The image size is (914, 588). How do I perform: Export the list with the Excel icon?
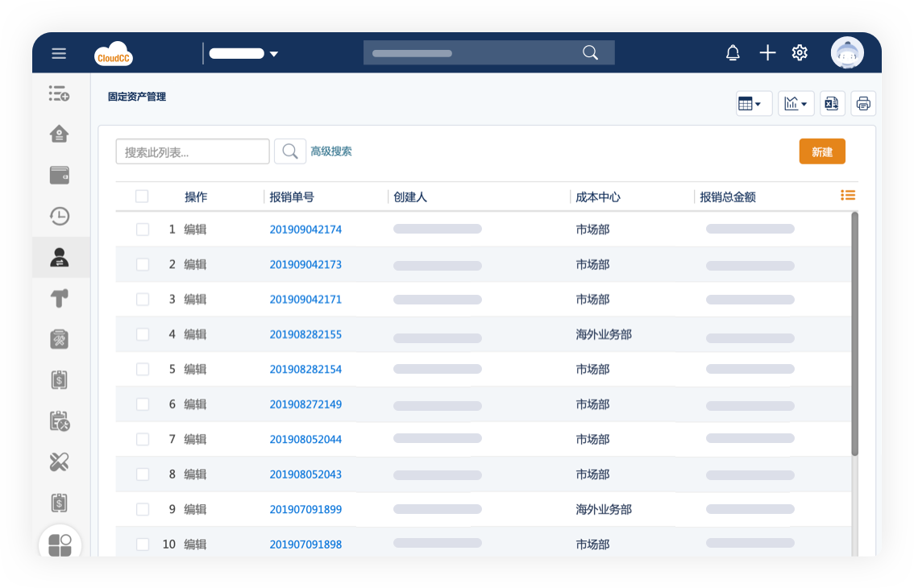pyautogui.click(x=832, y=103)
